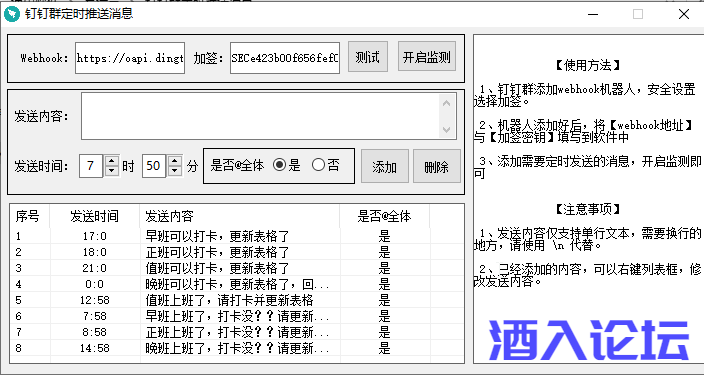The height and width of the screenshot is (375, 704).
Task: Click the Webhook URL input field
Action: (x=130, y=58)
